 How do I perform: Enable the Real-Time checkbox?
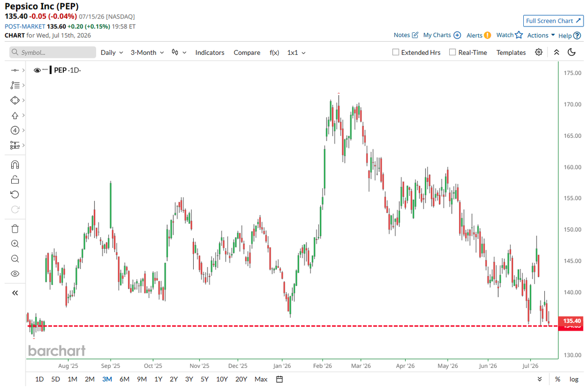pyautogui.click(x=453, y=52)
